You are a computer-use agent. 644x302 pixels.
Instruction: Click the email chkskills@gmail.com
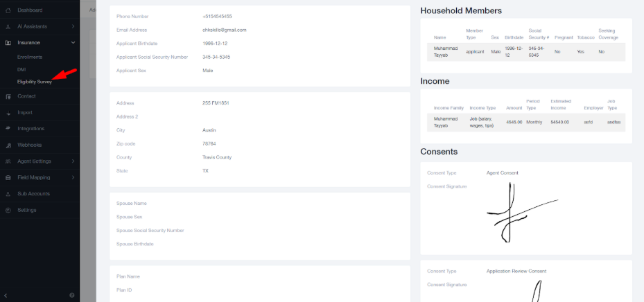coord(224,30)
